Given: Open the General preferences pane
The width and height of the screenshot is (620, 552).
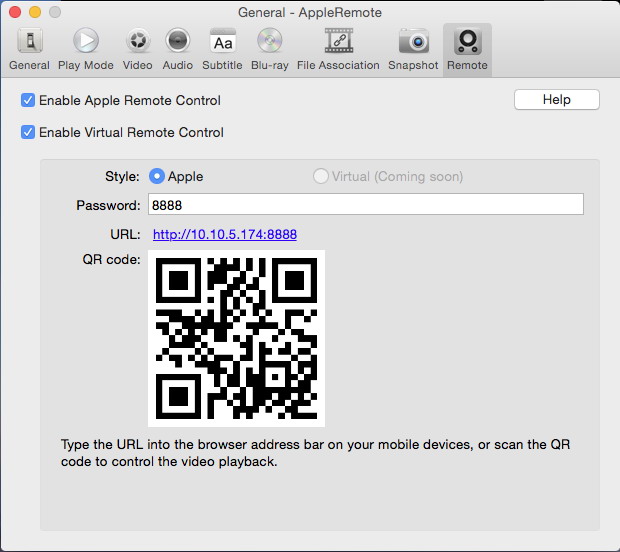Looking at the screenshot, I should (29, 49).
